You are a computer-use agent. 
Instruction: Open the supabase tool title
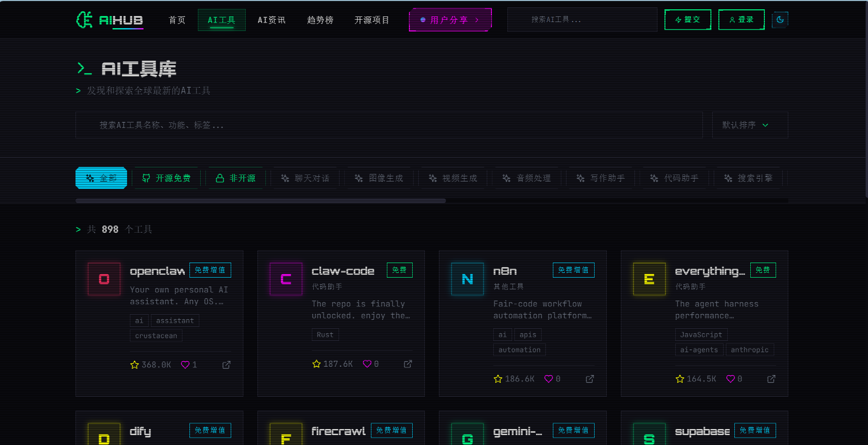[x=702, y=431]
